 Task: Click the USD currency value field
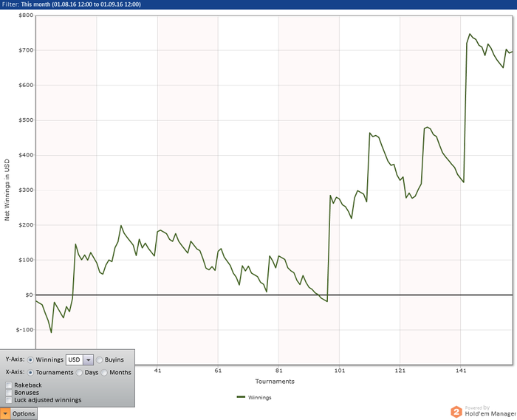pos(75,359)
